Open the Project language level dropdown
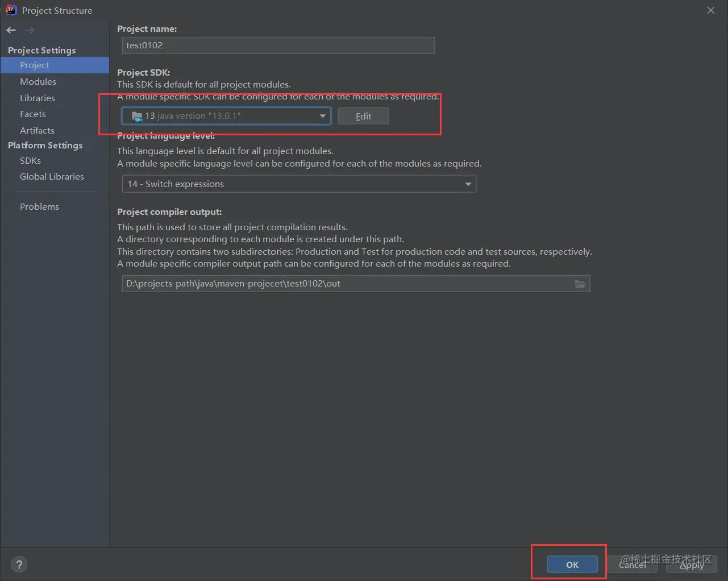This screenshot has height=581, width=728. click(299, 184)
